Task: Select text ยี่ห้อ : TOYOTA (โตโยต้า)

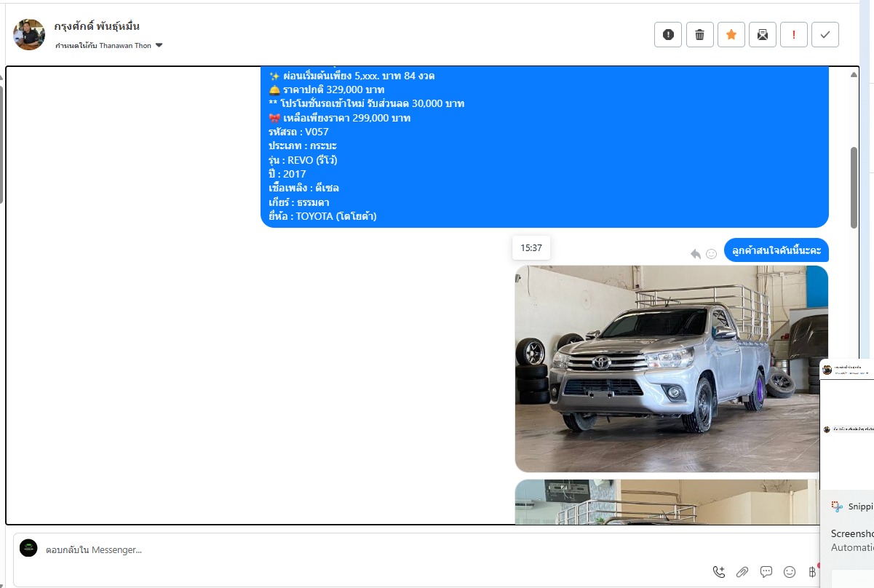Action: pyautogui.click(x=322, y=216)
